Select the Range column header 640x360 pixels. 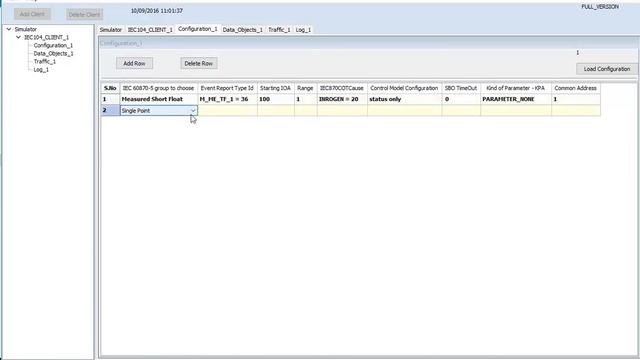305,88
